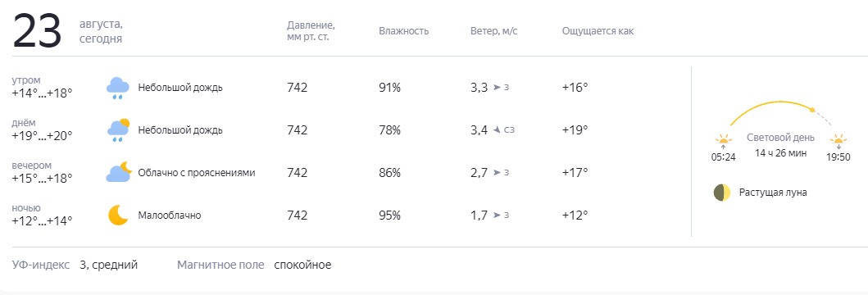Click the evening wind direction arrow
868x295 pixels.
pos(497,173)
